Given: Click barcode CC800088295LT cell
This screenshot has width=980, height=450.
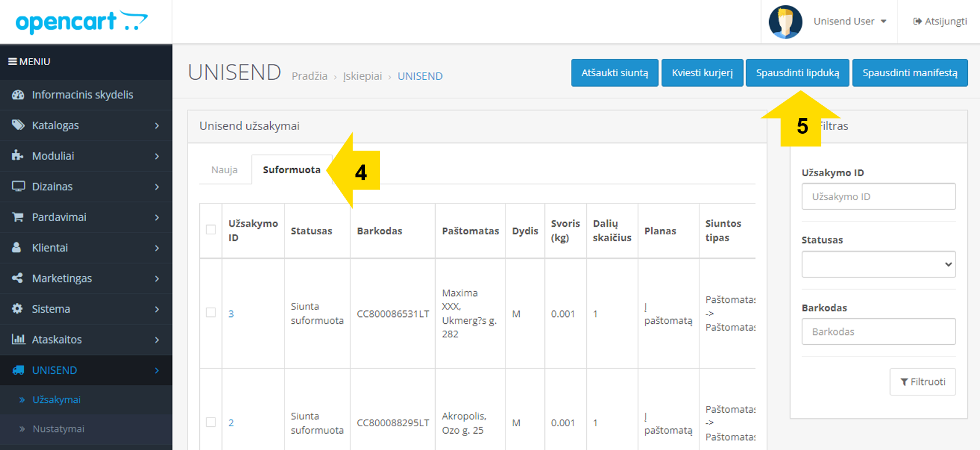Looking at the screenshot, I should click(393, 423).
